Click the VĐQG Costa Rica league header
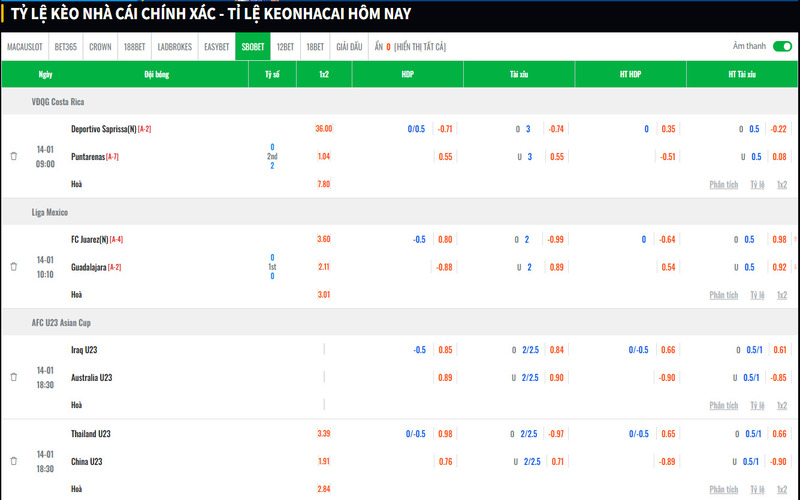 click(x=58, y=102)
